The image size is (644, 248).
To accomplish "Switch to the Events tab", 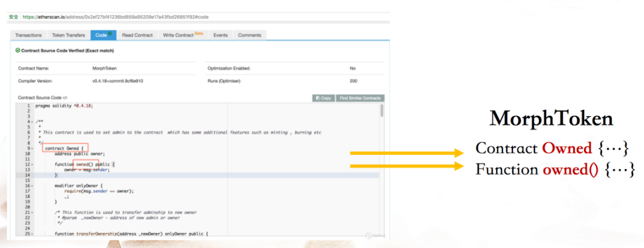I will click(x=221, y=35).
